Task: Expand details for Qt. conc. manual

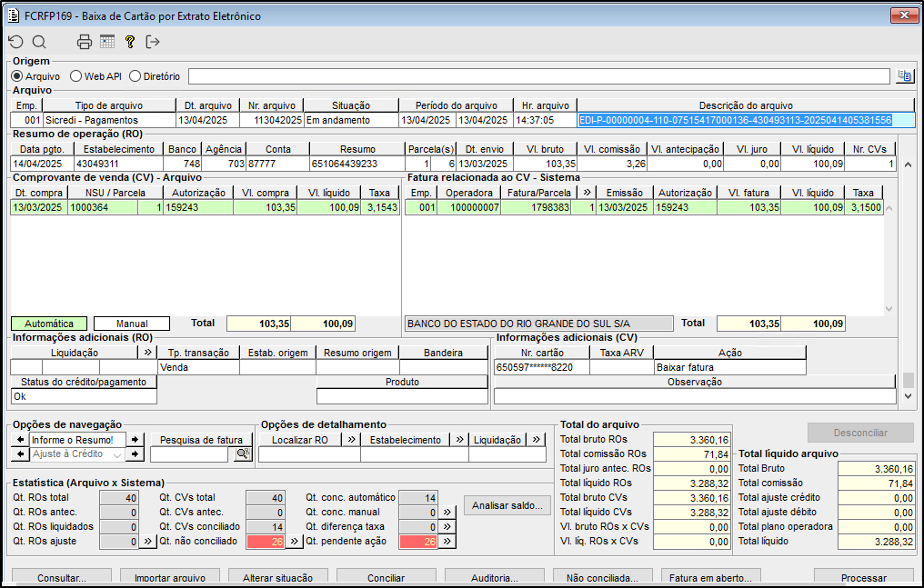Action: tap(447, 512)
